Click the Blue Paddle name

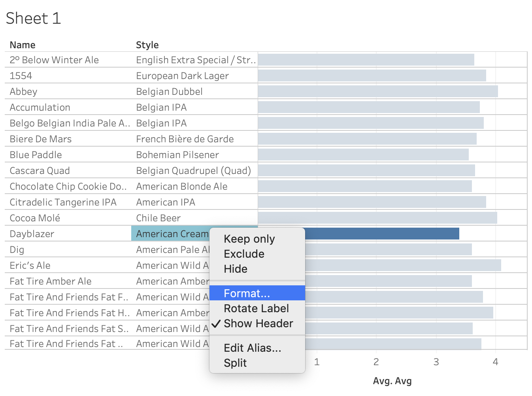click(x=36, y=155)
